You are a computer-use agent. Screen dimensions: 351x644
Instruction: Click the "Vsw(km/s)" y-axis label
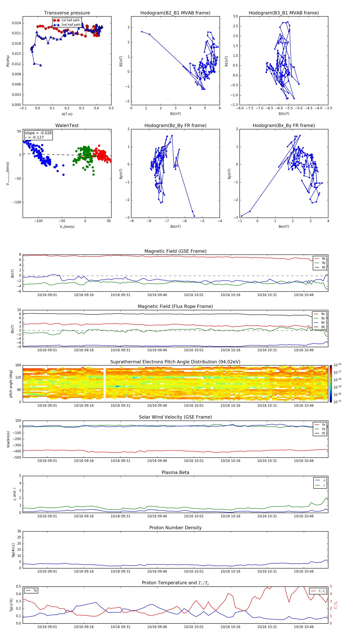pyautogui.click(x=8, y=439)
